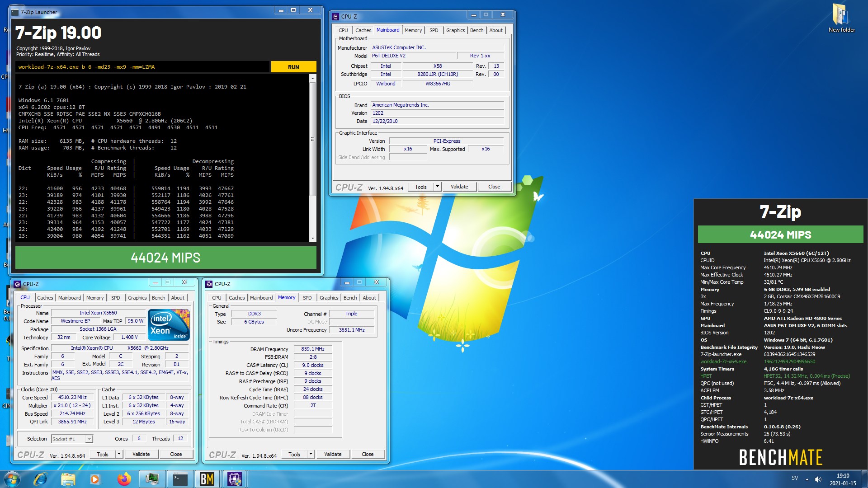Image resolution: width=868 pixels, height=488 pixels.
Task: Open Mainboard tab in CPU tab window
Action: point(70,298)
